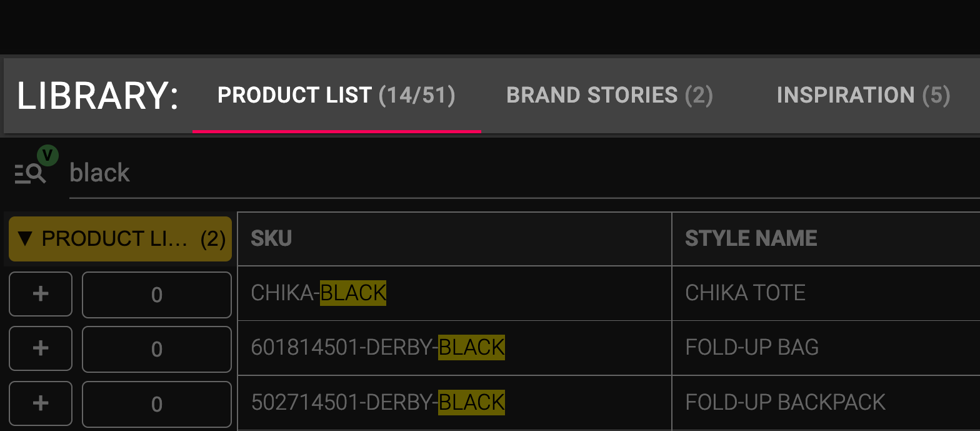Viewport: 980px width, 431px height.
Task: Select the CHIKA-BLACK SKU cell
Action: pyautogui.click(x=455, y=293)
